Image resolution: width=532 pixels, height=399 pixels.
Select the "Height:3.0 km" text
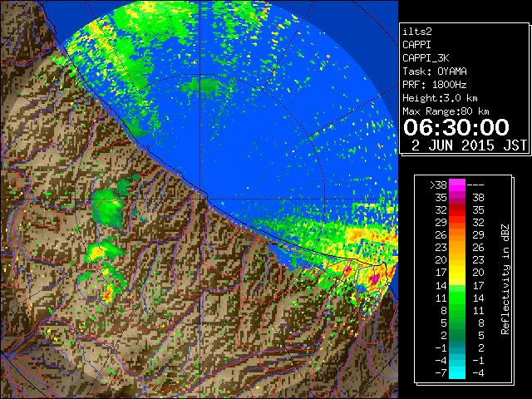point(440,98)
